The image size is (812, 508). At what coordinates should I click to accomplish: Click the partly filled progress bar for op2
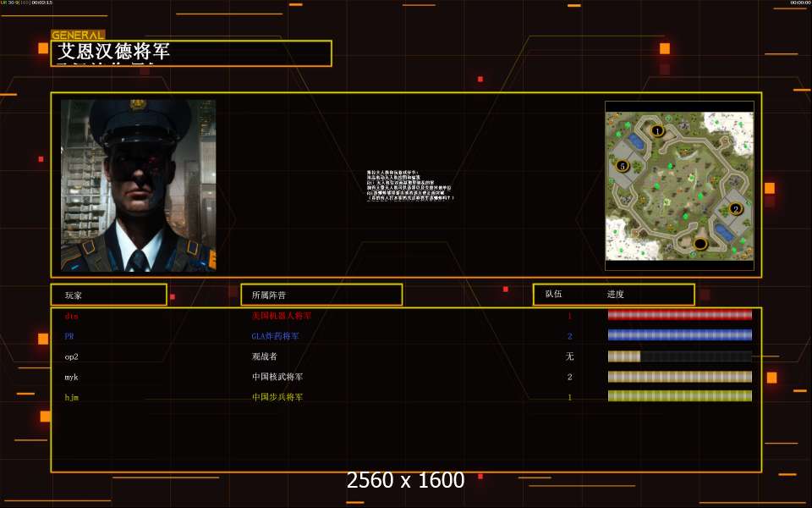click(679, 356)
